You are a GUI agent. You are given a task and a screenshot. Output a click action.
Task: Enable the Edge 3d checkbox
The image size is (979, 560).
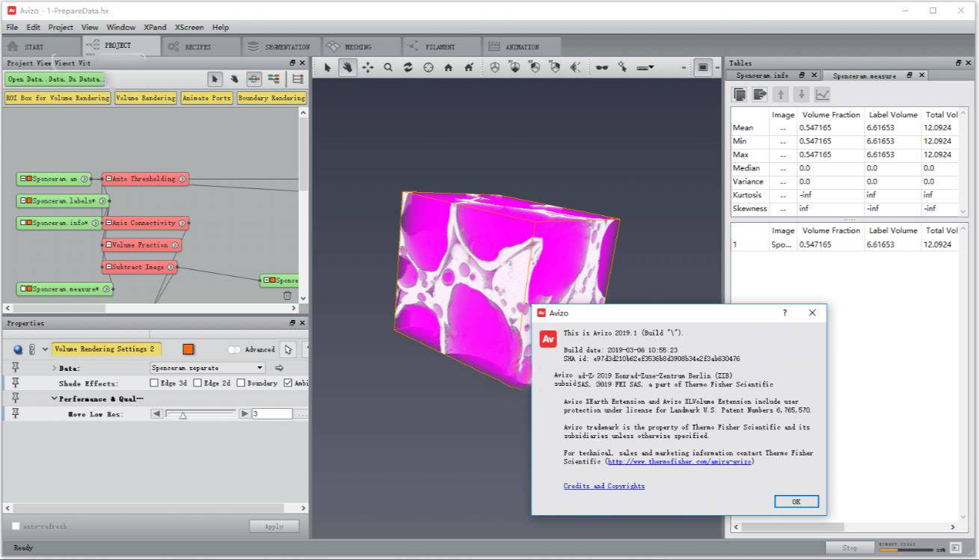tap(154, 383)
